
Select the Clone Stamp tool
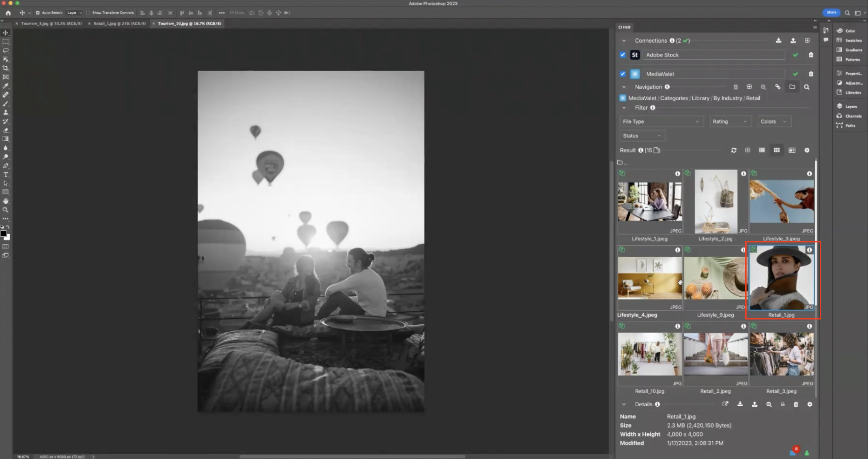tap(6, 113)
